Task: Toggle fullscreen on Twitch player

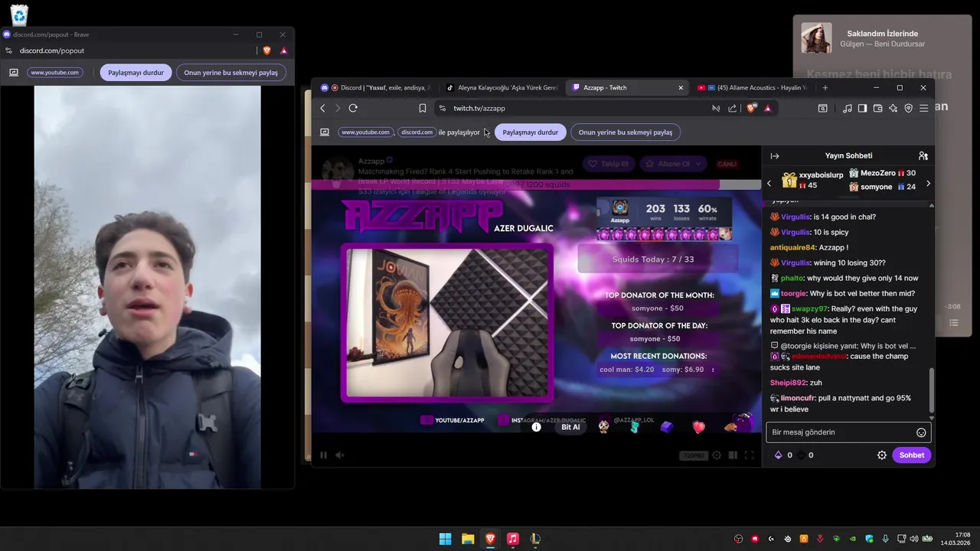Action: click(749, 455)
